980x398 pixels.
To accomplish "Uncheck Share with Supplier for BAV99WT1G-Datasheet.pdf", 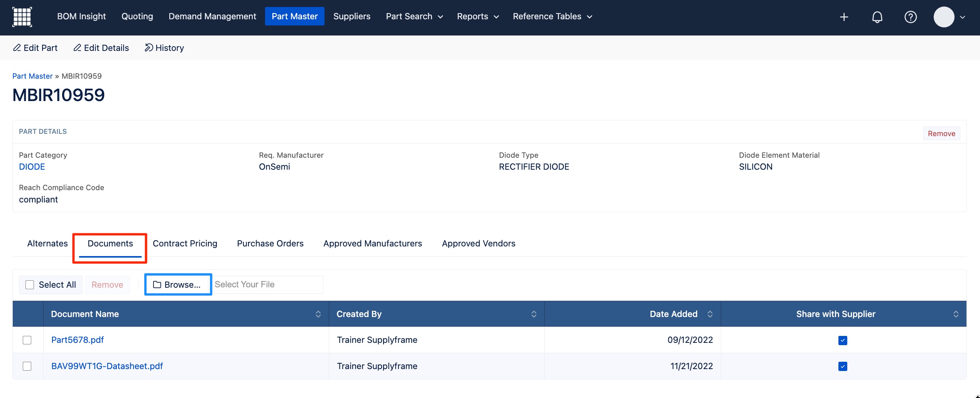I will (x=843, y=366).
